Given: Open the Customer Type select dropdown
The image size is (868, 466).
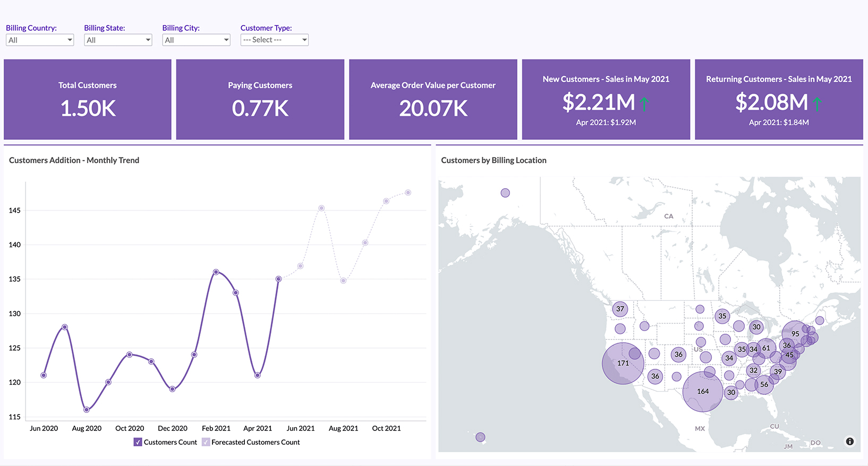Looking at the screenshot, I should [274, 40].
